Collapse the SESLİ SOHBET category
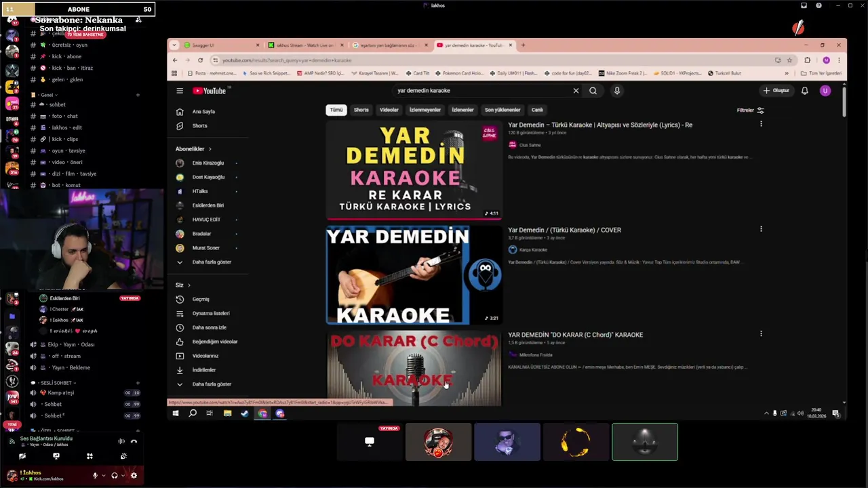Image resolution: width=868 pixels, height=488 pixels. click(x=56, y=383)
